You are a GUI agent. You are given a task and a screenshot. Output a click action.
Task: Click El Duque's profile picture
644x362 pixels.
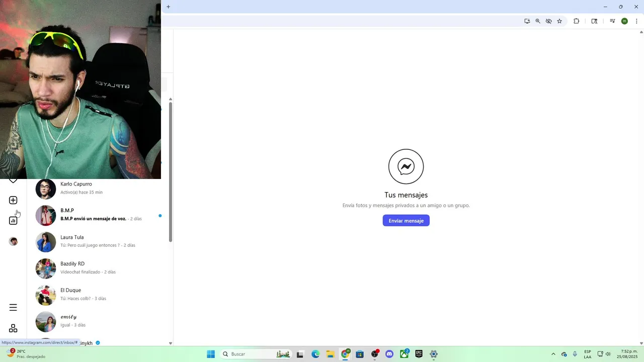46,295
